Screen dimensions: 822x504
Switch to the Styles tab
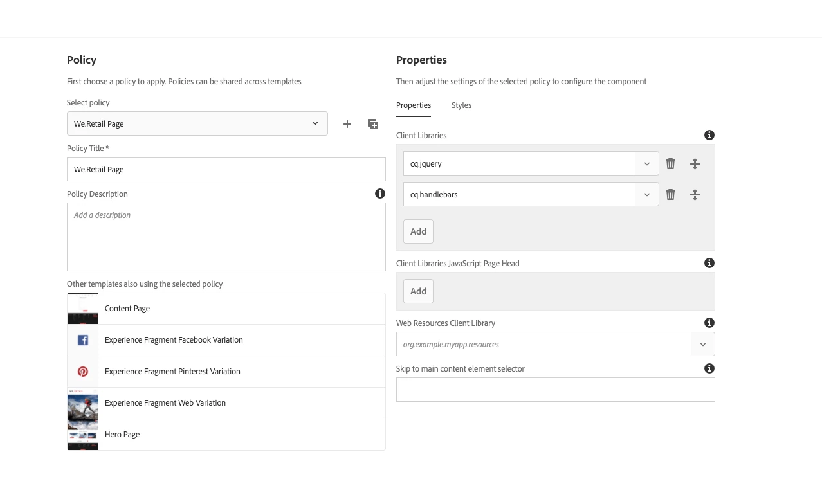[x=461, y=105]
